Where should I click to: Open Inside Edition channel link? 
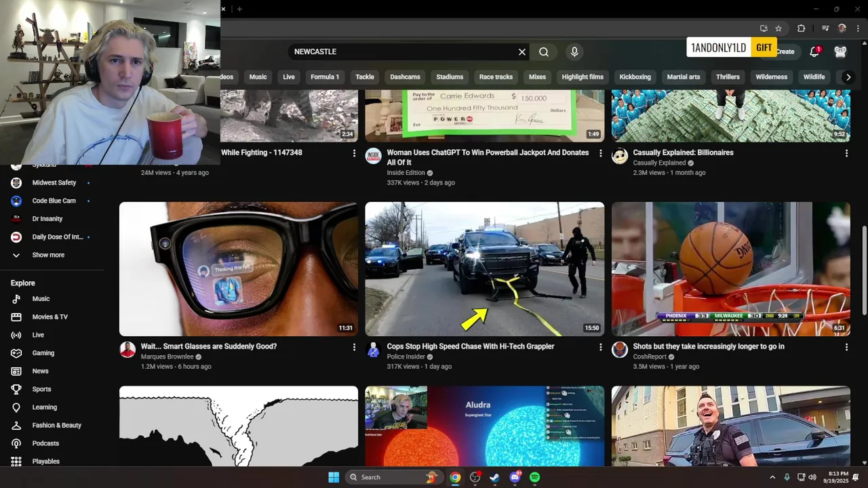(x=406, y=173)
